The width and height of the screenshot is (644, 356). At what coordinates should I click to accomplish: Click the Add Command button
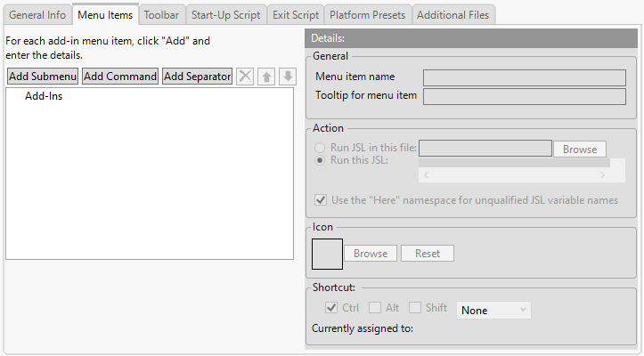click(120, 77)
